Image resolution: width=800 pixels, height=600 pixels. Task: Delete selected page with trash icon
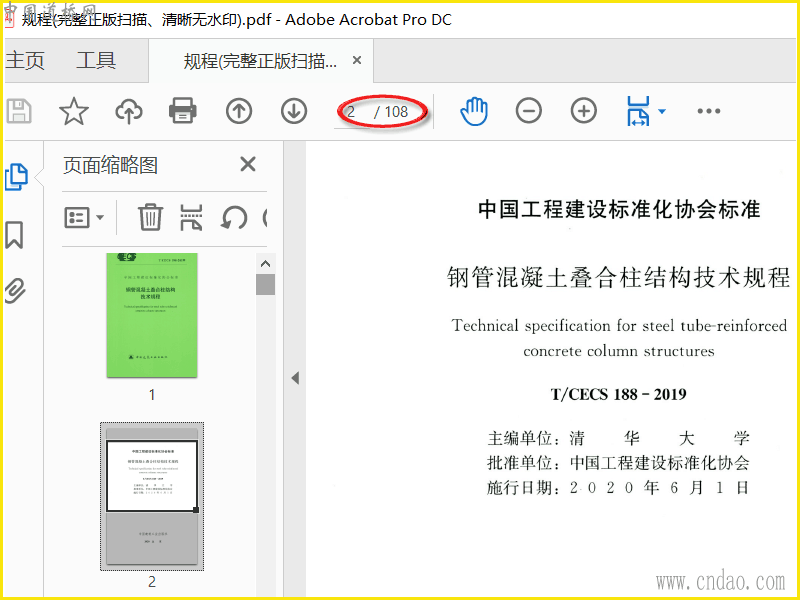(x=151, y=217)
